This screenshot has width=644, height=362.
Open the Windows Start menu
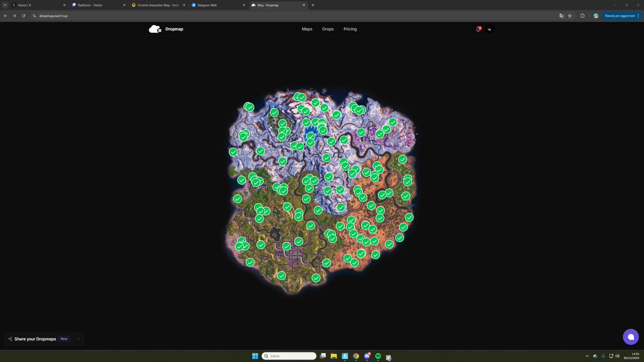click(255, 356)
